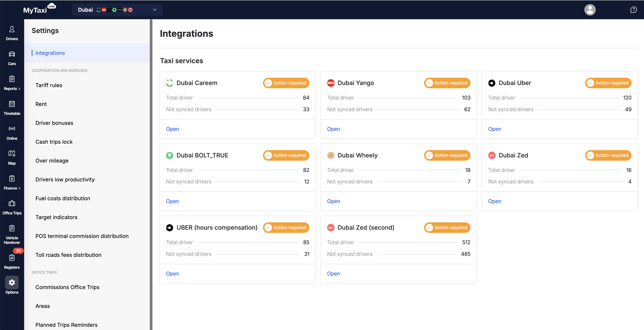The height and width of the screenshot is (330, 644).
Task: Open the Office Trips briefcase icon
Action: click(x=12, y=203)
